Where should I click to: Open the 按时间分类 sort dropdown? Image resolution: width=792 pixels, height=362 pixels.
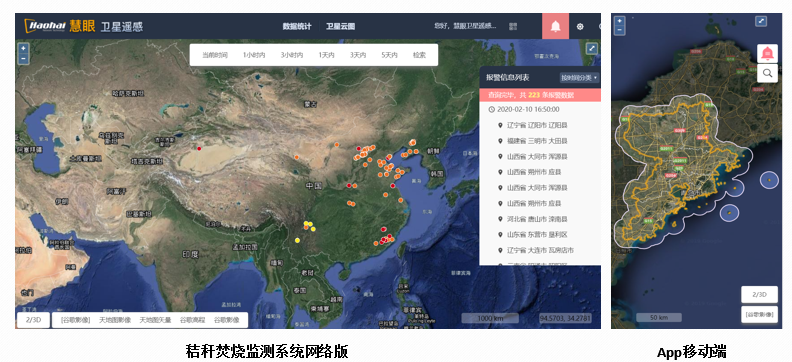point(579,78)
